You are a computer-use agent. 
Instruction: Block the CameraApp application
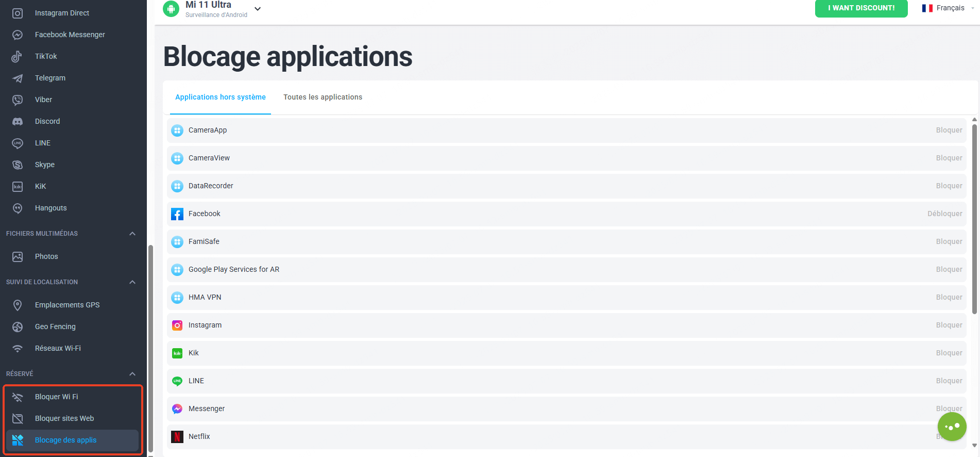(x=949, y=130)
